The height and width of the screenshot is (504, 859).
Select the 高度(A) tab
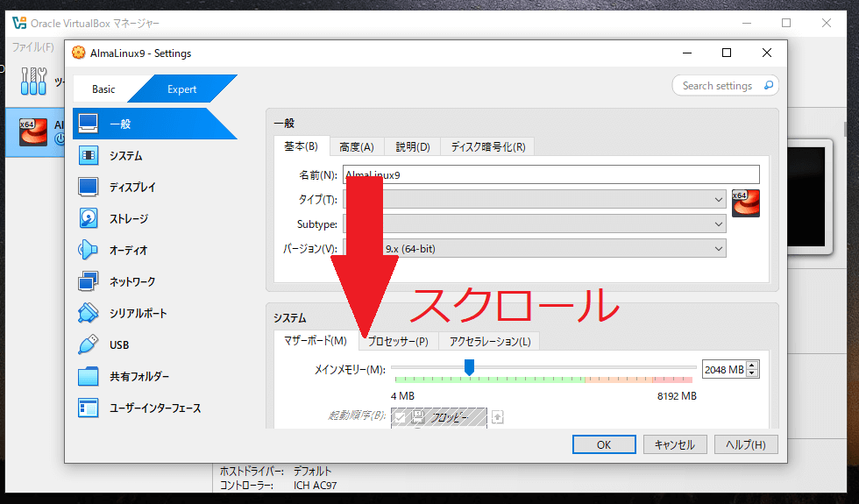pos(357,147)
